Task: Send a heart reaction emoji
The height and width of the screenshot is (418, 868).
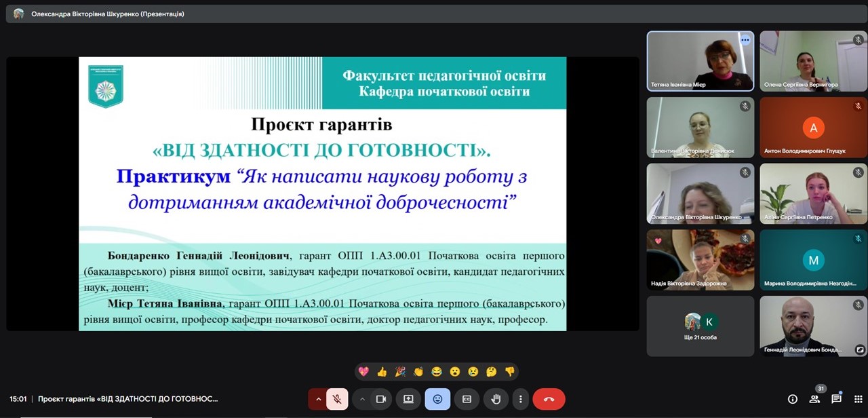Action: click(364, 371)
